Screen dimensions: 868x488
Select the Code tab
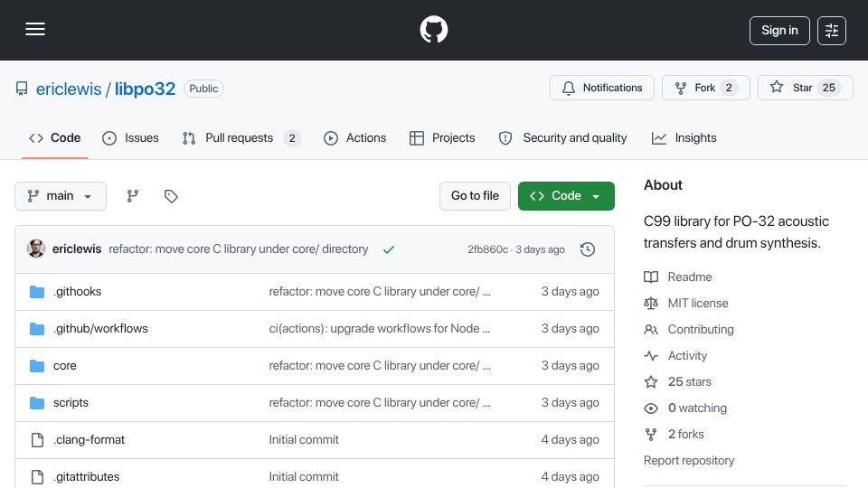[x=55, y=137]
